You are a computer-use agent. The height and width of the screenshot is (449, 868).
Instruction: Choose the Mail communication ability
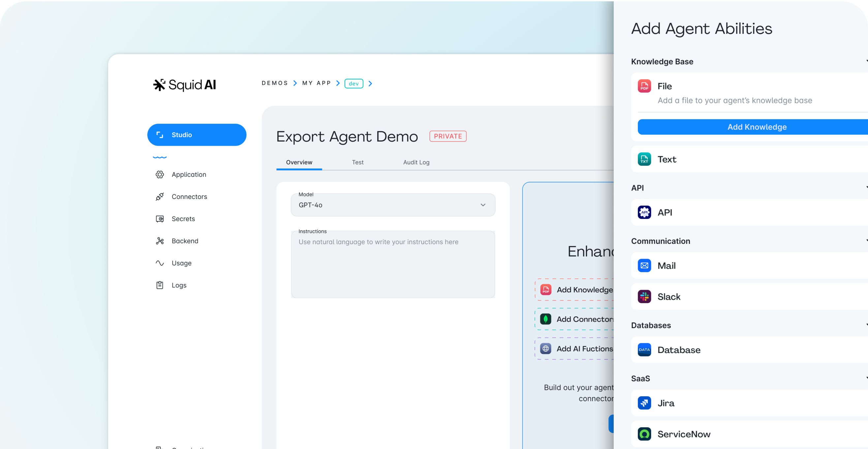click(x=666, y=266)
